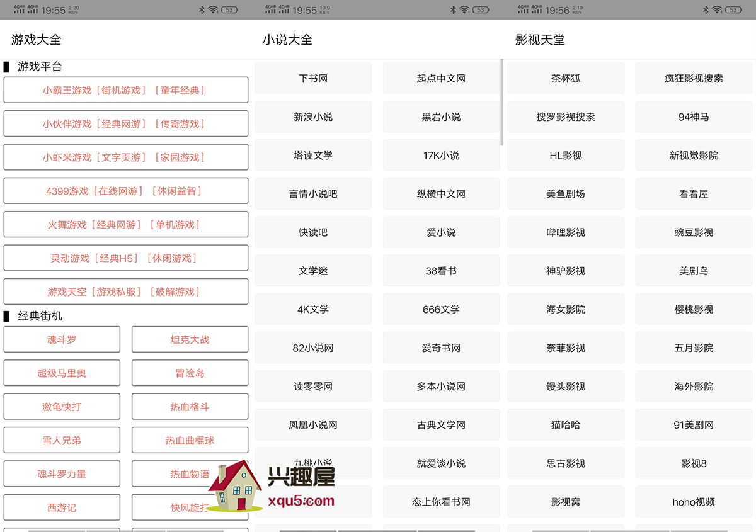Open 94神马 video site
756x532 pixels.
[x=694, y=116]
